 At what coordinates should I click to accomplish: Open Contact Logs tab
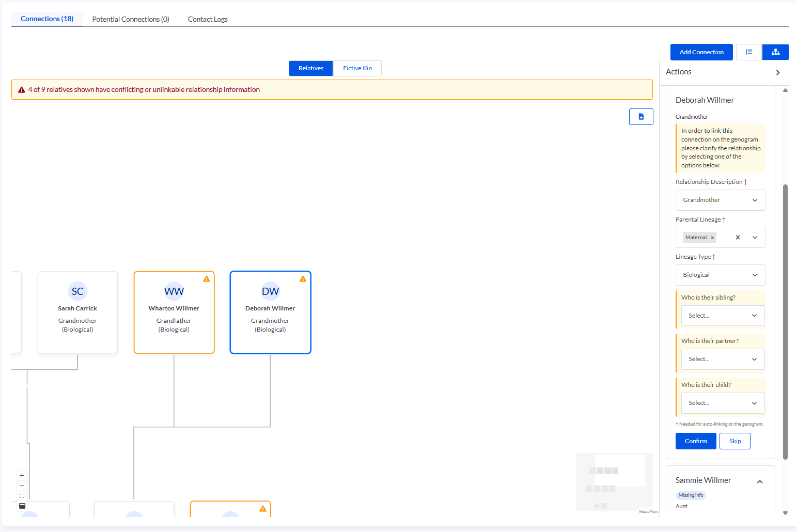tap(208, 19)
